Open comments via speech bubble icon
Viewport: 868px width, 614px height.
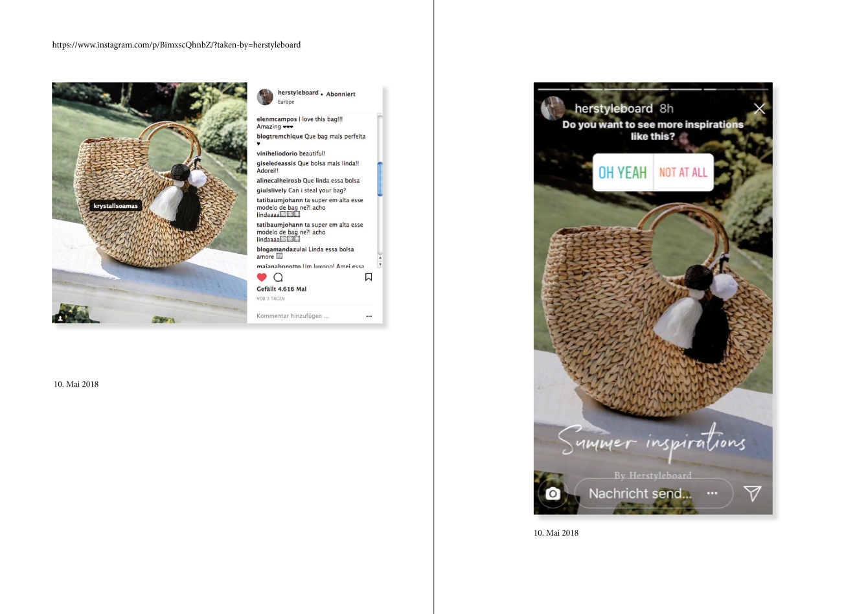tap(279, 277)
